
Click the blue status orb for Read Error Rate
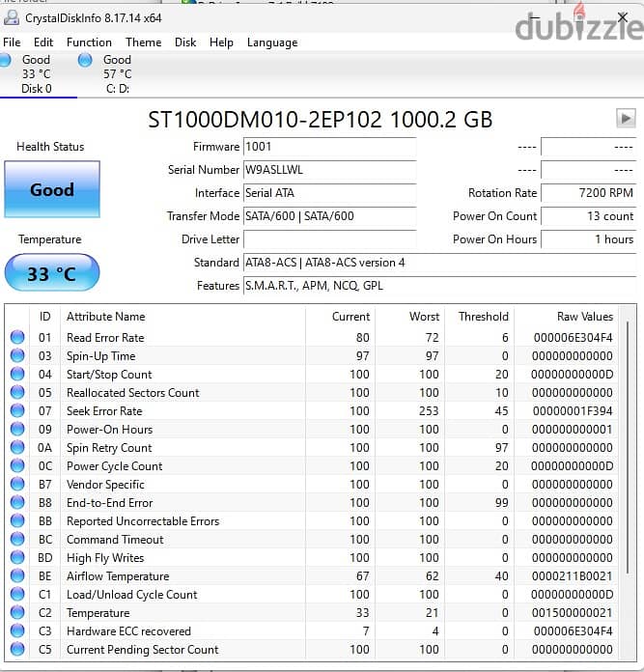17,337
